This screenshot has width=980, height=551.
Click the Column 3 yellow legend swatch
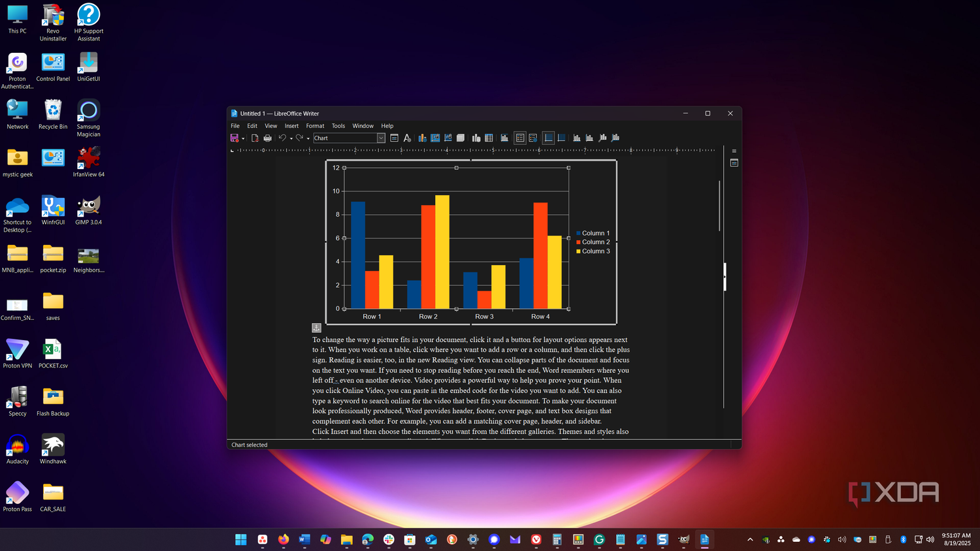point(578,251)
